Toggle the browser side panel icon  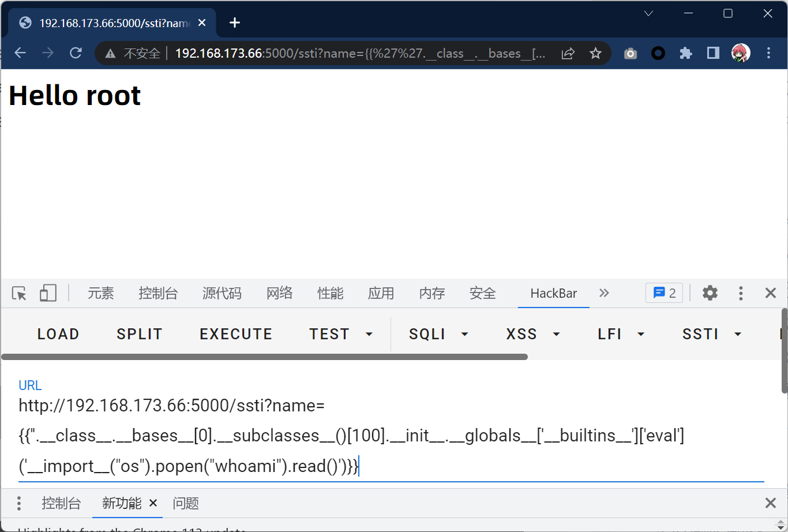click(713, 54)
